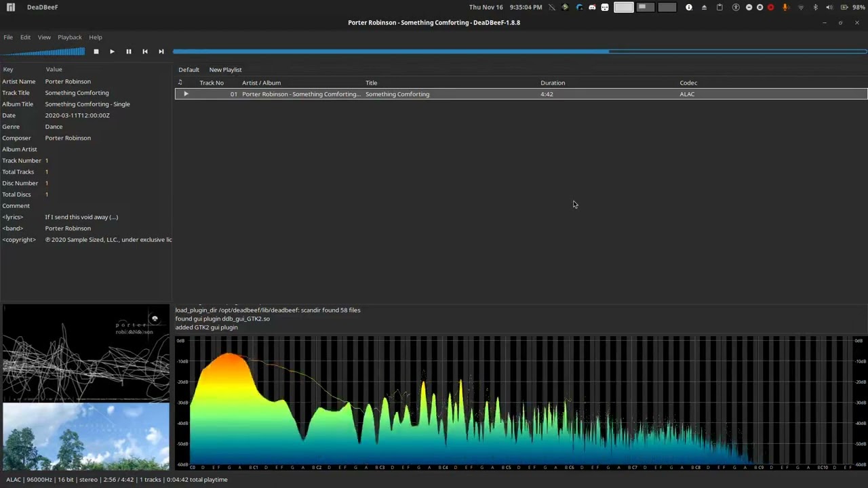Select the Track Title value in properties
Screen dimensions: 868x488
click(77, 93)
